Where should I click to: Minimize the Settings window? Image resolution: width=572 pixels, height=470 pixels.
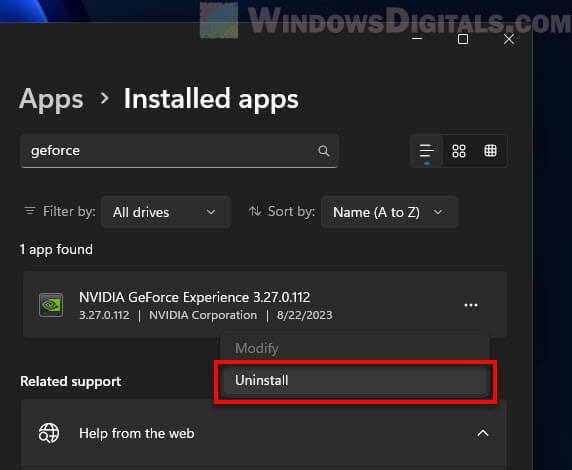point(417,39)
